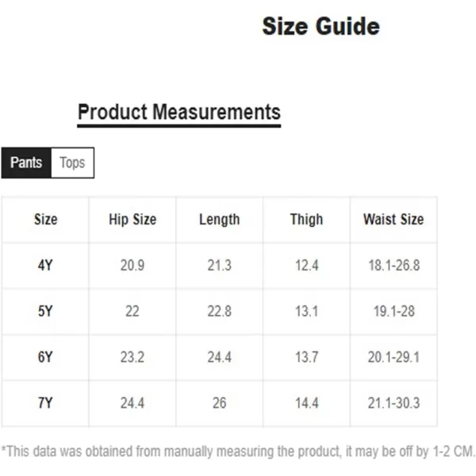This screenshot has width=476, height=476.
Task: Click the Size Guide title
Action: coord(321,26)
